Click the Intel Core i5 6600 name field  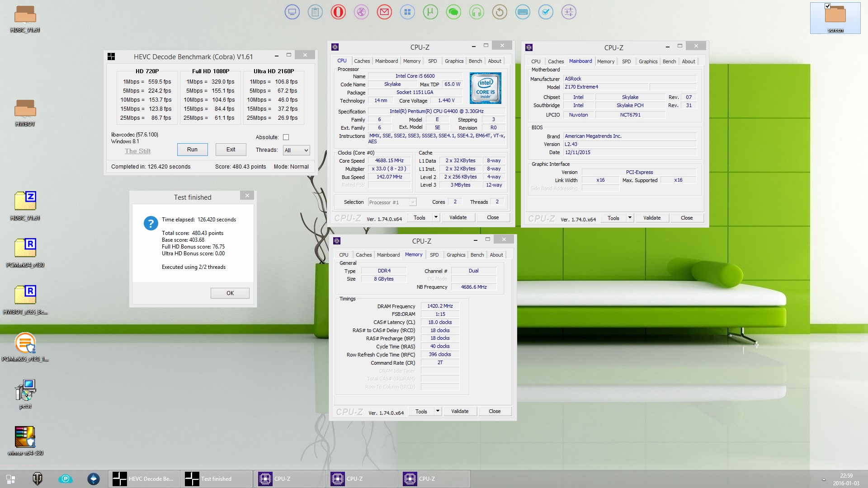(x=415, y=76)
